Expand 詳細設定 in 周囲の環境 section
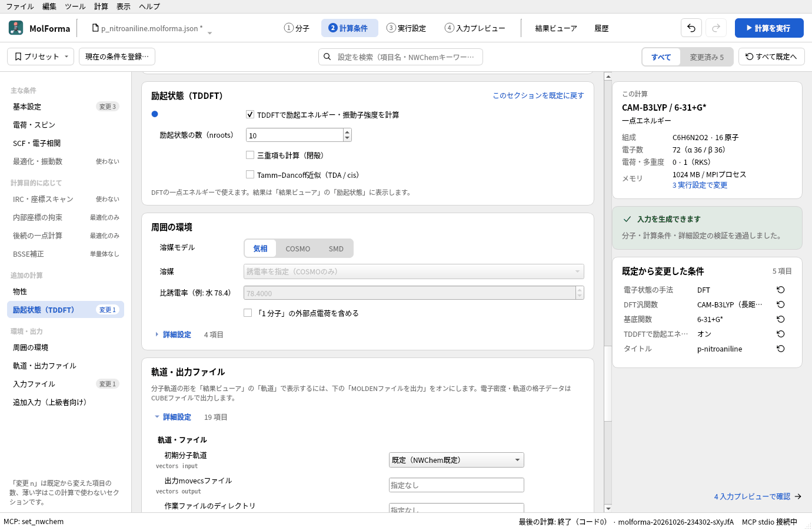The height and width of the screenshot is (530, 812). tap(173, 334)
